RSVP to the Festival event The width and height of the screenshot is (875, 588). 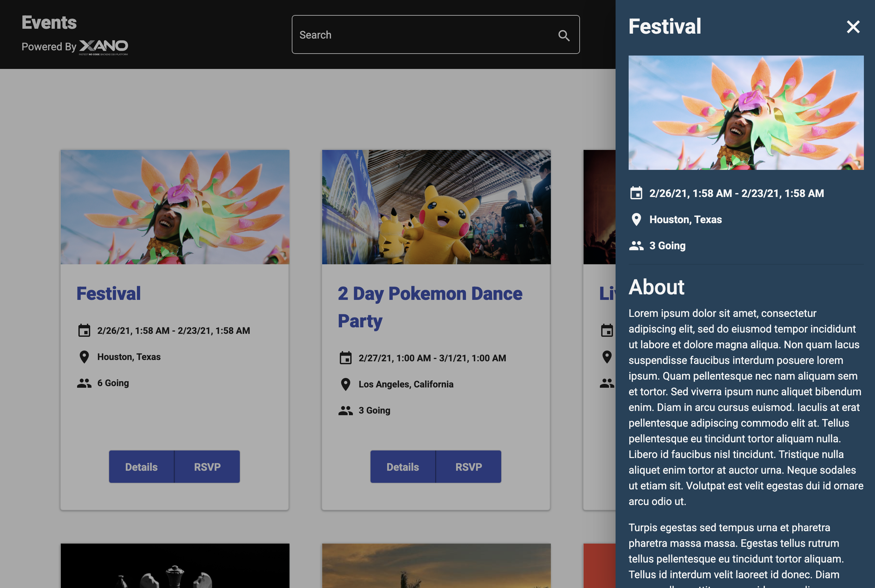pyautogui.click(x=207, y=466)
